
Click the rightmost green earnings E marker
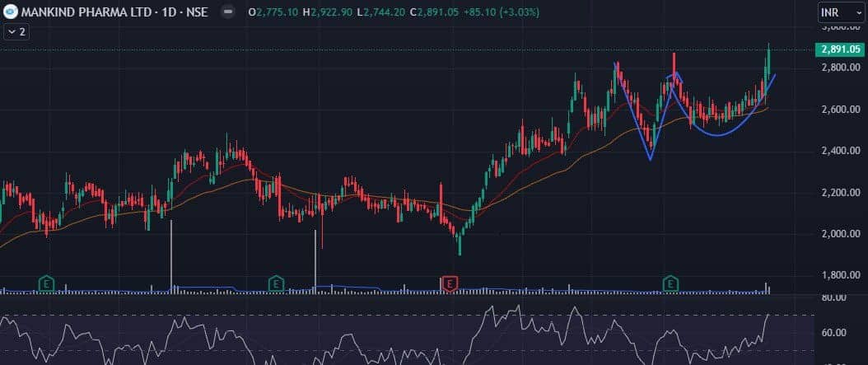671,284
